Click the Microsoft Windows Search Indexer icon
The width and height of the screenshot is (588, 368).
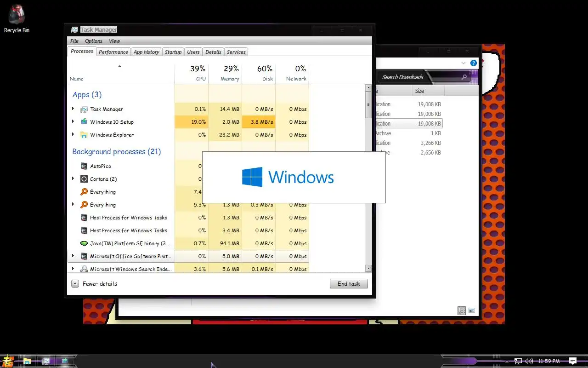[84, 269]
